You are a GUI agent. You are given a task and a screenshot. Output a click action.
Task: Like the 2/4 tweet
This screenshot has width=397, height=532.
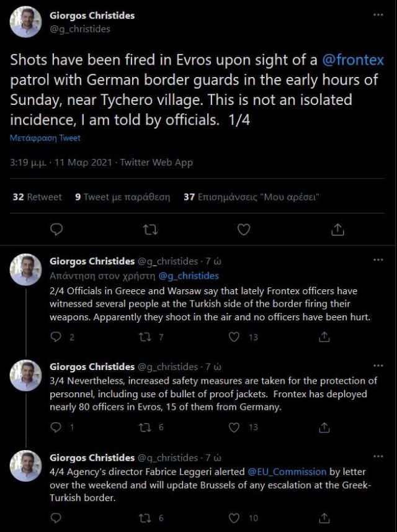pyautogui.click(x=234, y=337)
